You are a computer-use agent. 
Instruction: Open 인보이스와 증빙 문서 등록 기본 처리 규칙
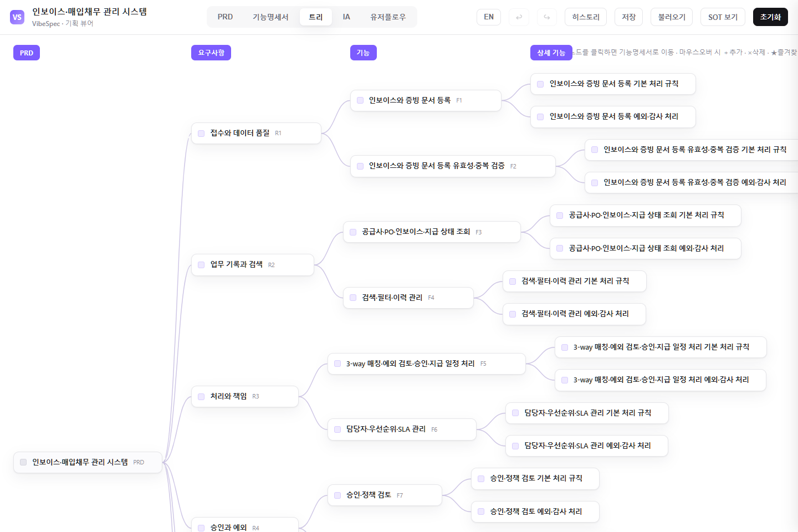613,84
